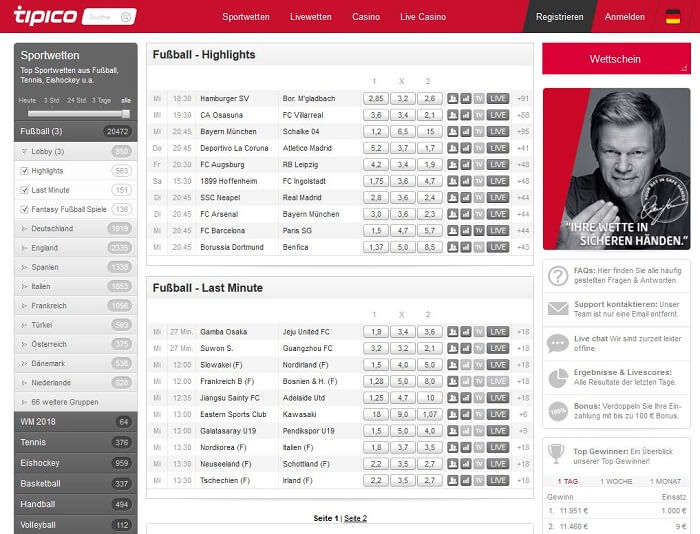Click the tipico logo
Screen dimensions: 700x534
45,16
